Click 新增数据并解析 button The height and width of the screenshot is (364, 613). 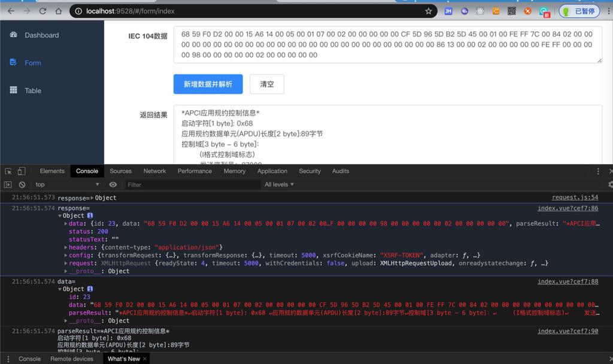coord(208,84)
